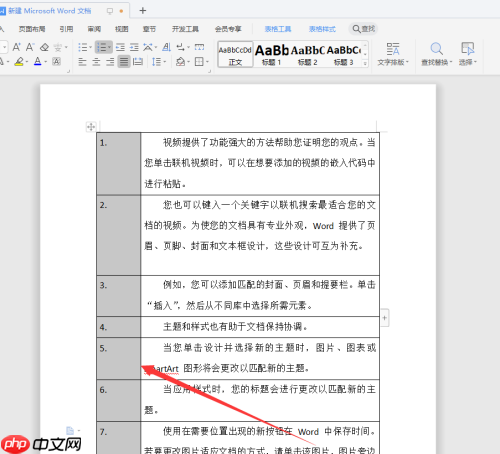Screen dimensions: 500x454
Task: Click the numbered list icon
Action: [101, 47]
